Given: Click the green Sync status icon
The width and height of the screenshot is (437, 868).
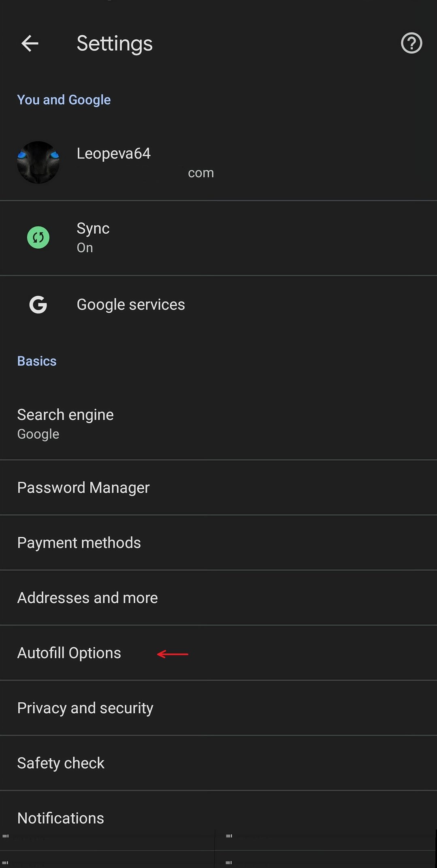Looking at the screenshot, I should [x=38, y=237].
